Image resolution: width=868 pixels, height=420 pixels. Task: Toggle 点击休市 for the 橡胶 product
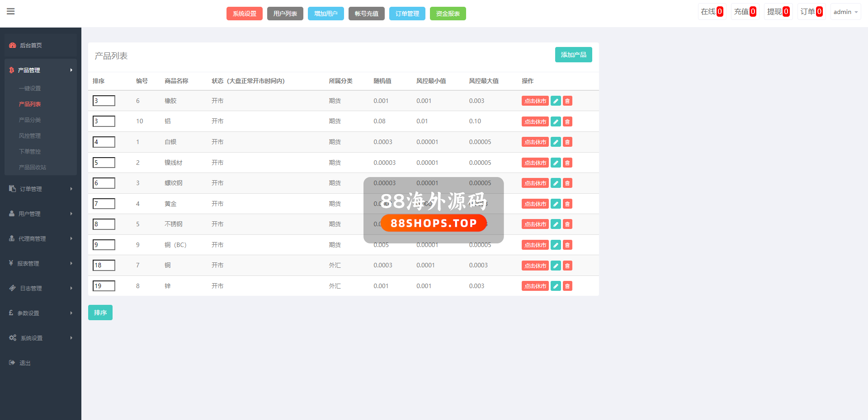[535, 101]
